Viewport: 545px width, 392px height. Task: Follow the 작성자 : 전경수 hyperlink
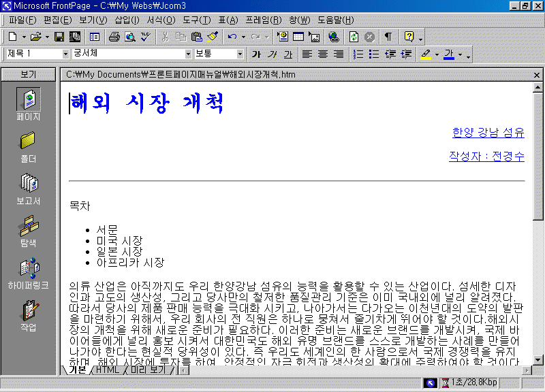[486, 157]
